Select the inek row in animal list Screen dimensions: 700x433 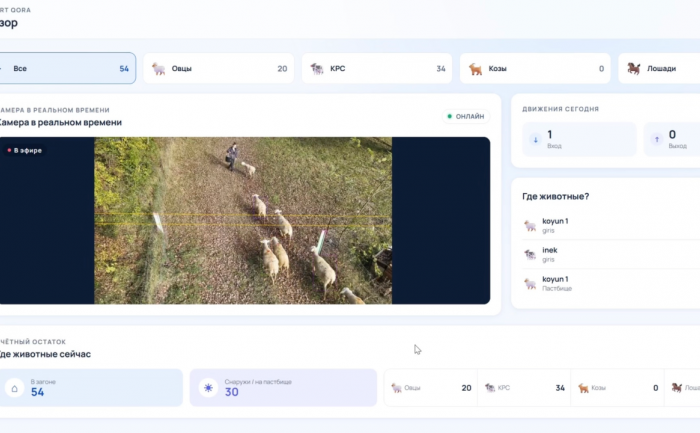pyautogui.click(x=611, y=254)
